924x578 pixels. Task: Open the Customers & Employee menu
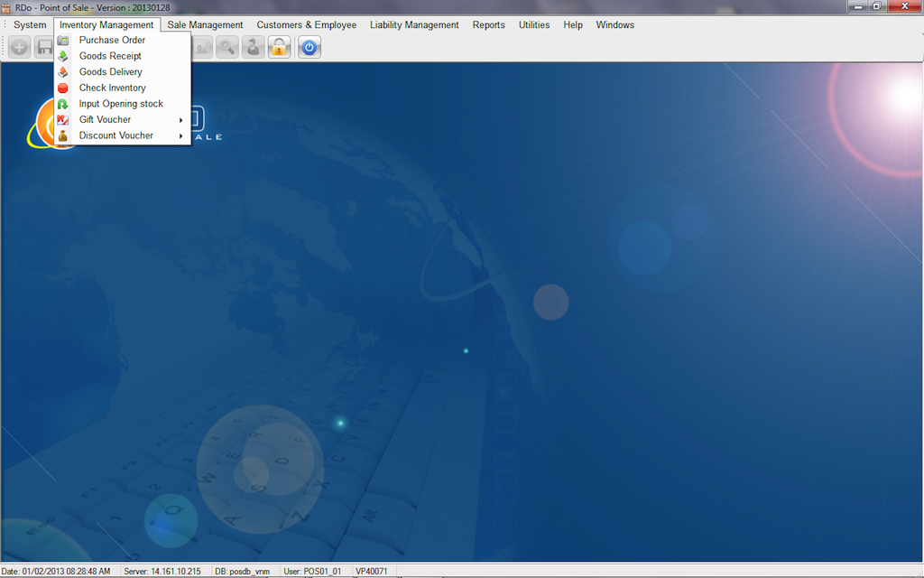tap(306, 25)
